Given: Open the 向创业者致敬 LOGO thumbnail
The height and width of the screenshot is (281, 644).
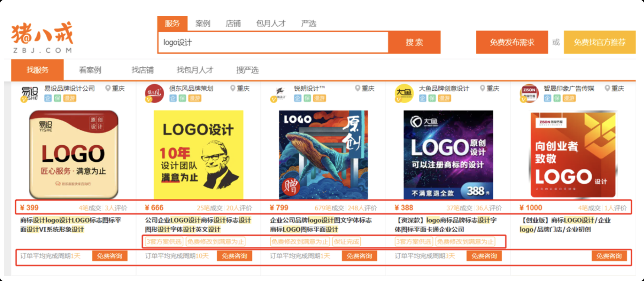Looking at the screenshot, I should click(x=573, y=155).
